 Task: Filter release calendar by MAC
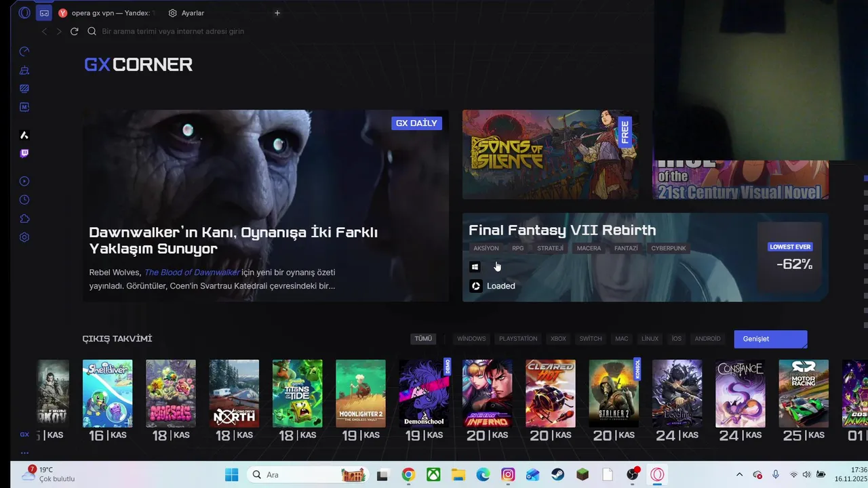(x=622, y=339)
